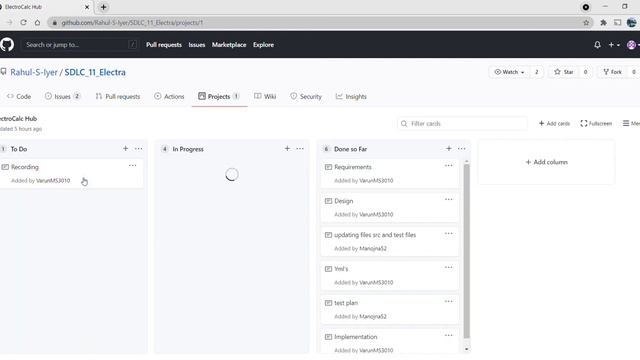Open the user avatar menu
The height and width of the screenshot is (360, 640).
tap(633, 45)
